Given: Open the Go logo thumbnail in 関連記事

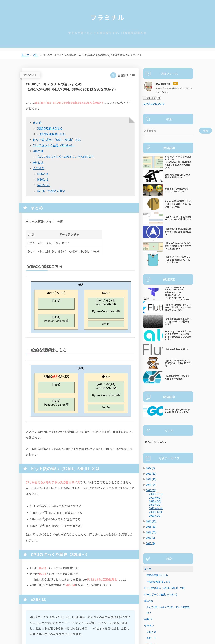Looking at the screenshot, I should click(153, 411).
